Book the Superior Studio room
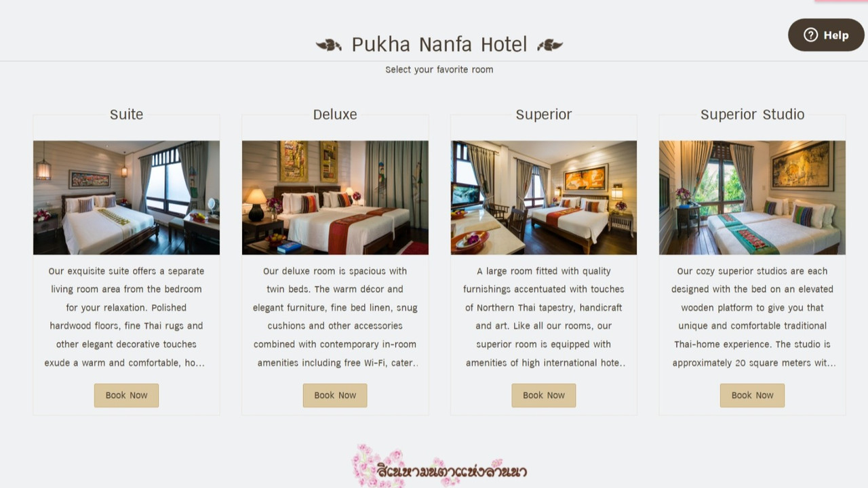The image size is (868, 488). pyautogui.click(x=752, y=395)
